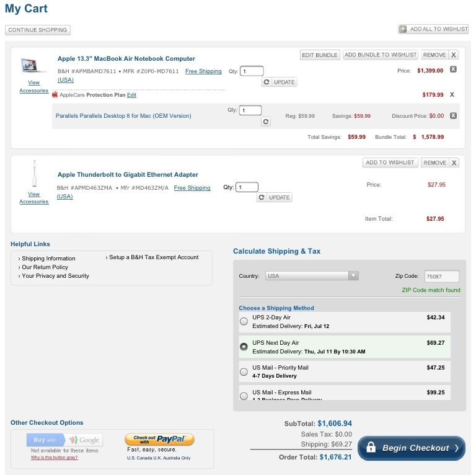
Task: Click X icon next to Parallels Discount Price
Action: pos(453,115)
